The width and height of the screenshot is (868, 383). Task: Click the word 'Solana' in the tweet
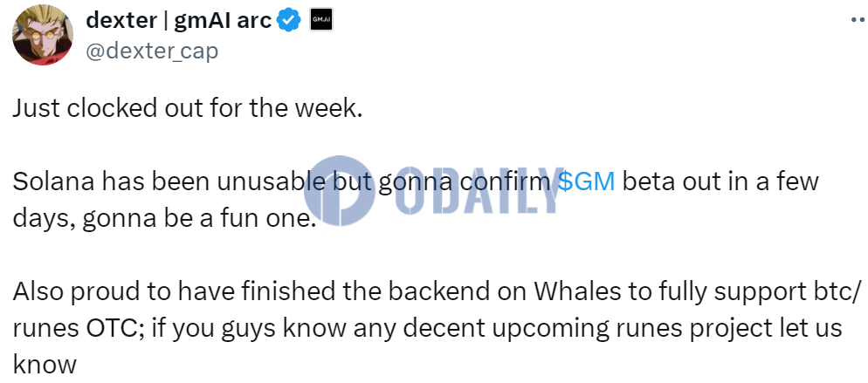click(47, 181)
